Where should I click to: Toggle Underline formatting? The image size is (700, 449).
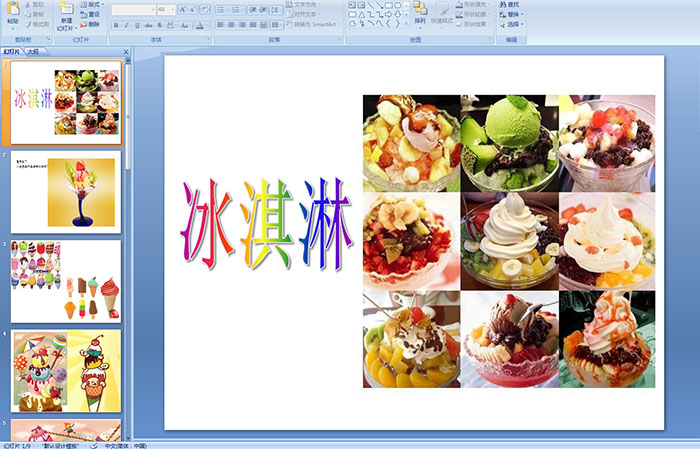pos(137,25)
